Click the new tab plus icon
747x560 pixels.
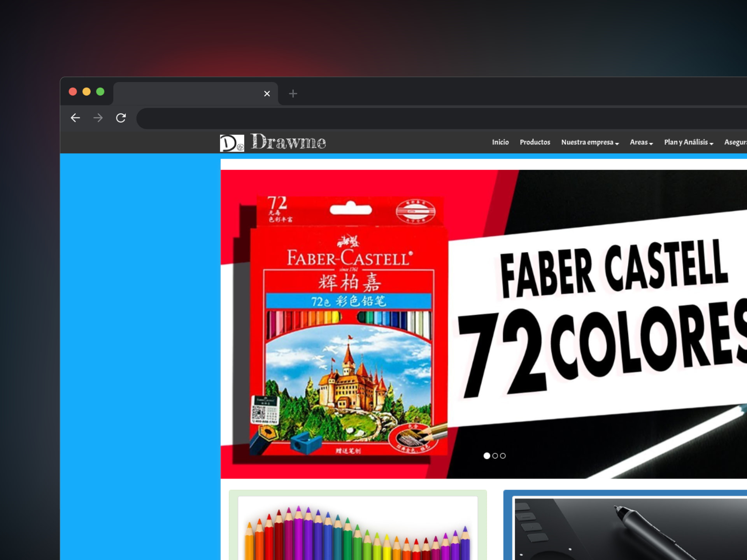[292, 94]
